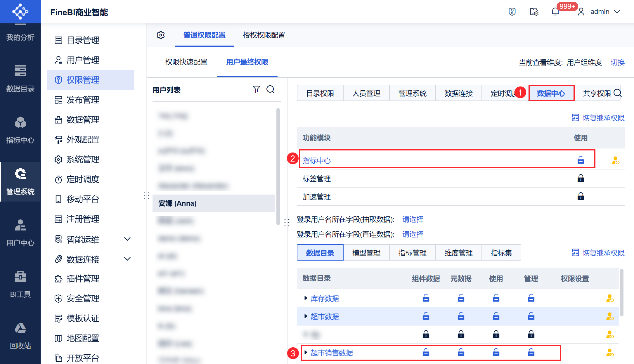Open 回收站 in the left navigation bar
The height and width of the screenshot is (364, 634).
[20, 336]
